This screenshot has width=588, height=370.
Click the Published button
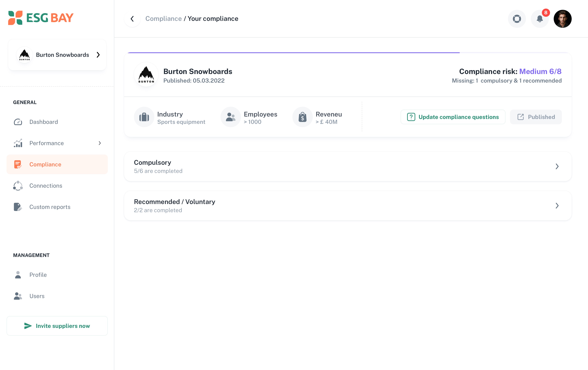536,117
